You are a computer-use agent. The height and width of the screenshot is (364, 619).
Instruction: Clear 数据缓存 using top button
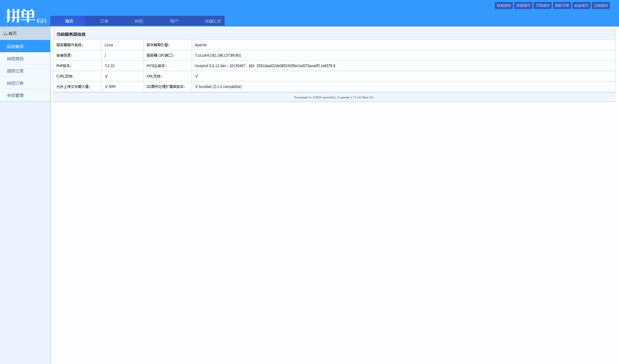coord(504,6)
